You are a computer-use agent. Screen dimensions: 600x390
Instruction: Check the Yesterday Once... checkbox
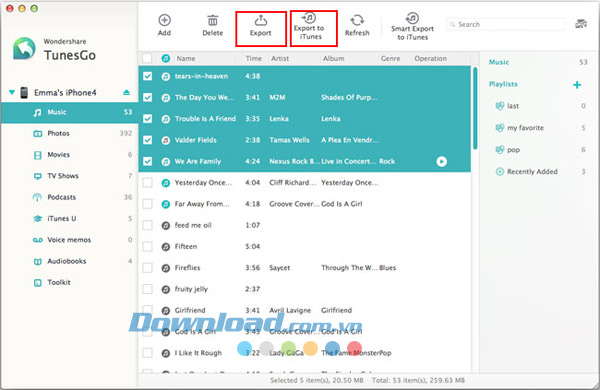[147, 183]
